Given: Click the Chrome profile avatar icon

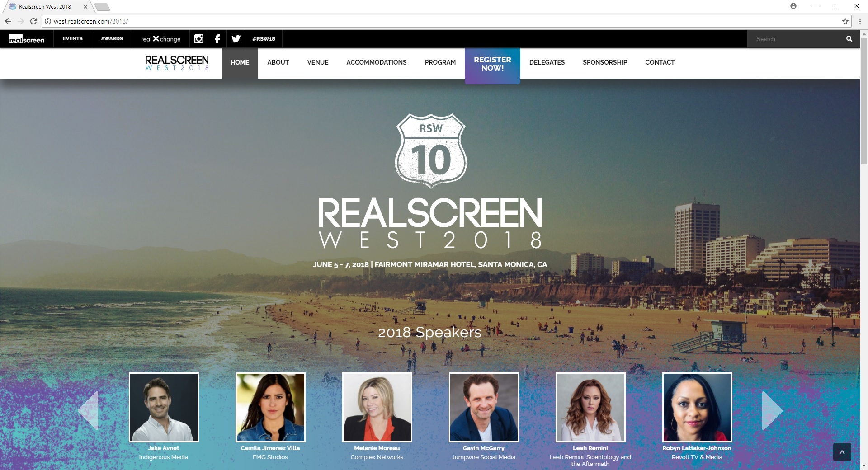Looking at the screenshot, I should pos(793,6).
